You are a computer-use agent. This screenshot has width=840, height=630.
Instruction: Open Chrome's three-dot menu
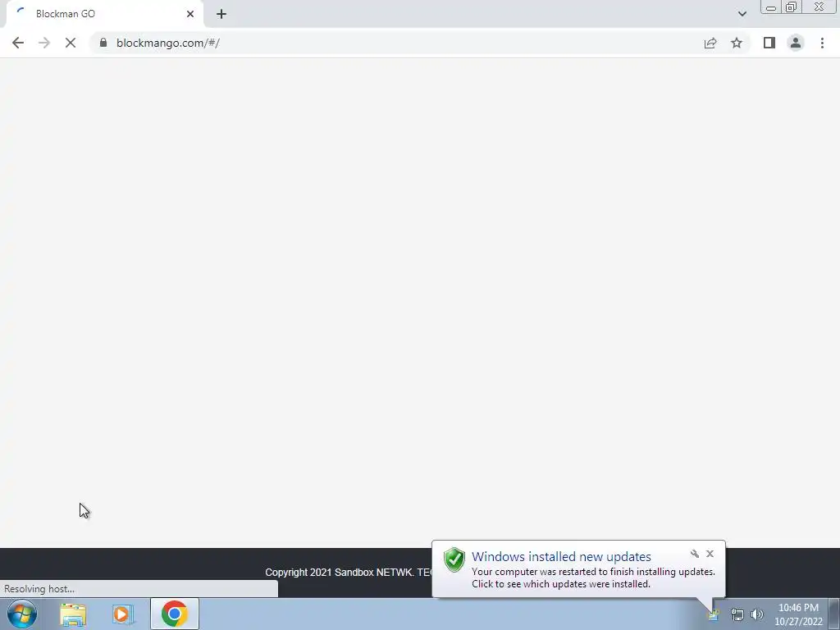tap(822, 43)
